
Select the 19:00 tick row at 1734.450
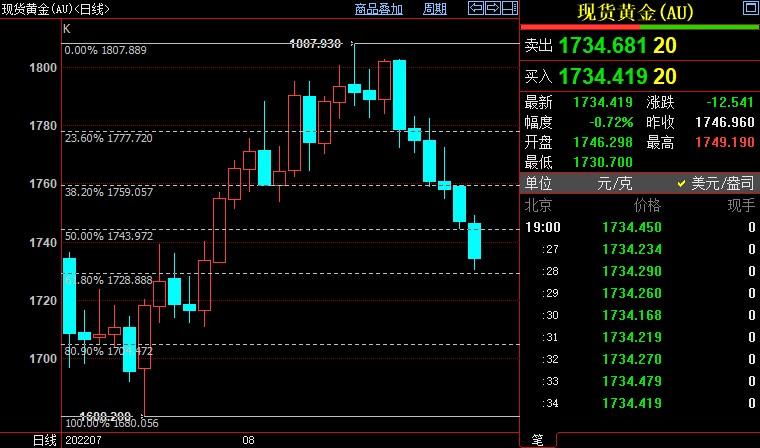640,227
